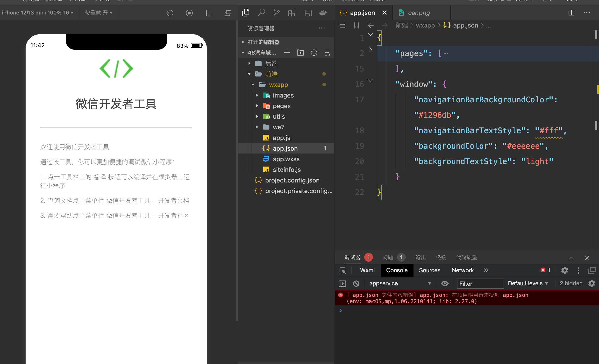Click new folder icon in explorer
The image size is (599, 364).
[300, 53]
